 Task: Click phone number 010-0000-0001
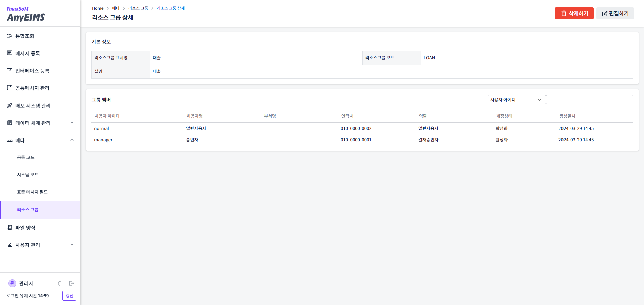tap(356, 140)
